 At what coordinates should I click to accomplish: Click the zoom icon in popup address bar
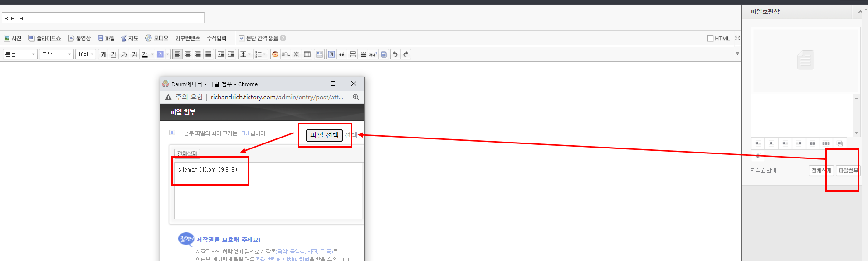tap(356, 97)
